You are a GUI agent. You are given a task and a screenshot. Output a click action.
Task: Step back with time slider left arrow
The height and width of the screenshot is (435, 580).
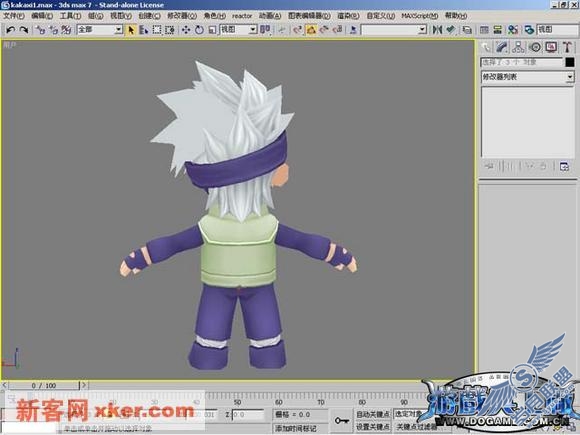pyautogui.click(x=4, y=385)
